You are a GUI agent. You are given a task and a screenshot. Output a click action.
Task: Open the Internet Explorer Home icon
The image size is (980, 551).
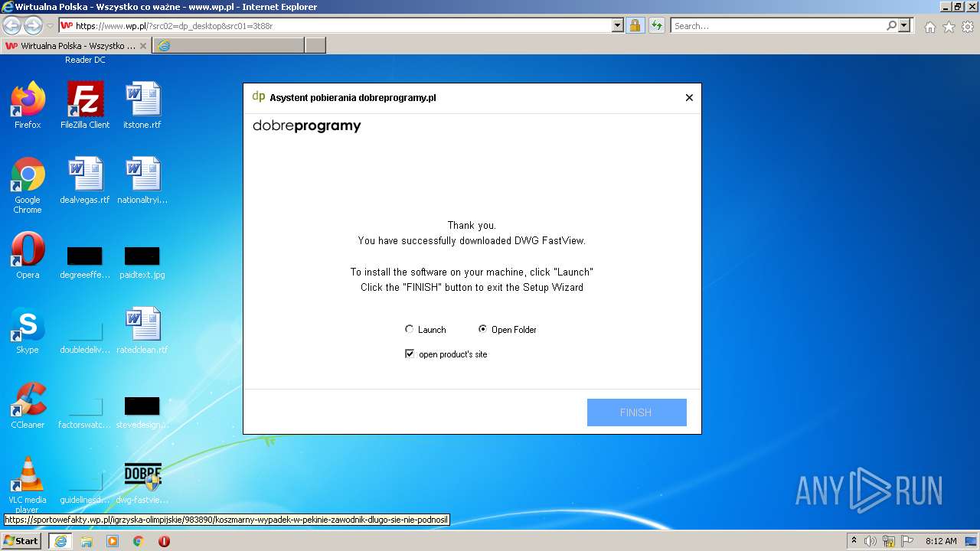tap(929, 27)
